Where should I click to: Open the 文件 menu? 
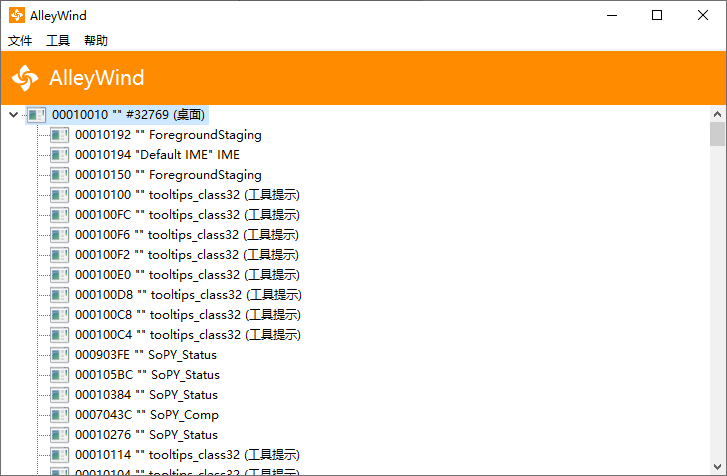[x=20, y=41]
